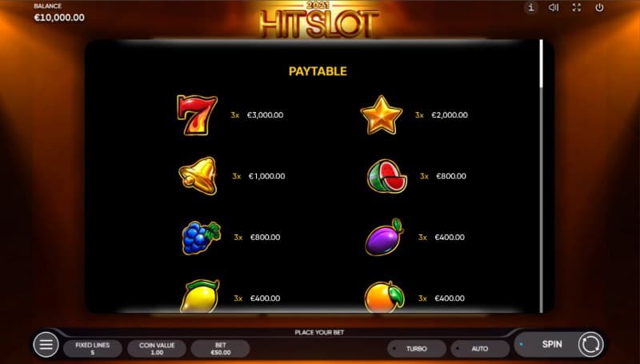Click the power exit icon

coord(599,7)
